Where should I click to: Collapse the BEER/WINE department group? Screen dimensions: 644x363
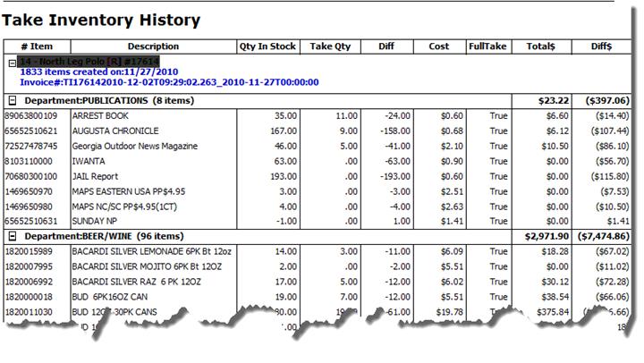[11, 235]
